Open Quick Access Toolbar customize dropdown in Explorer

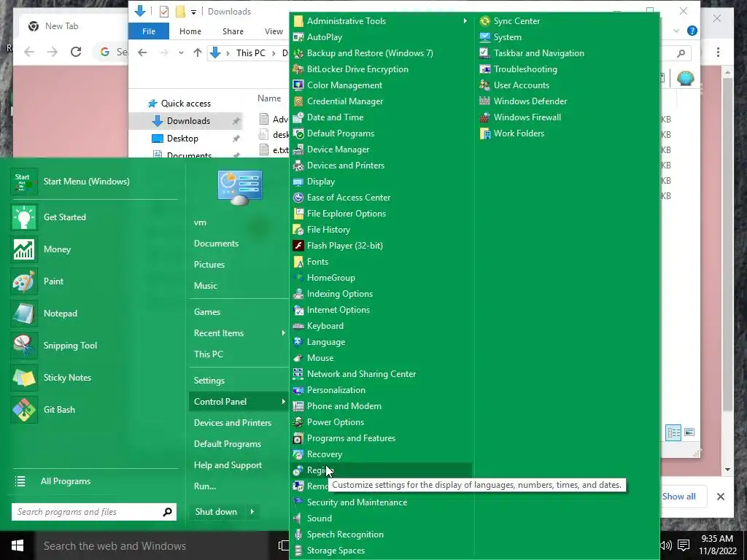tap(193, 12)
